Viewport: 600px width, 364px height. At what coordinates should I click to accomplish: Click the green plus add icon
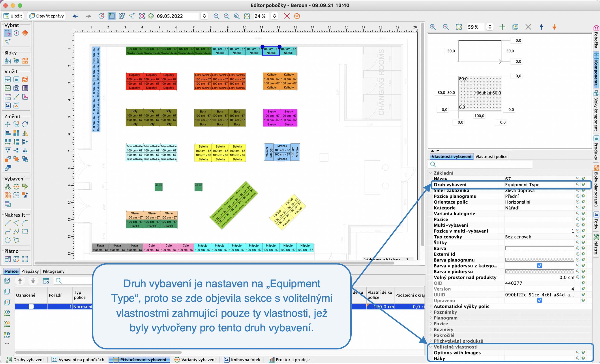(x=502, y=27)
